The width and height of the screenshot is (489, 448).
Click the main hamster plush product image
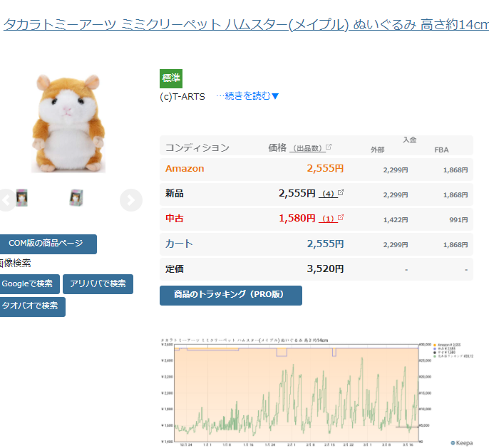68,123
